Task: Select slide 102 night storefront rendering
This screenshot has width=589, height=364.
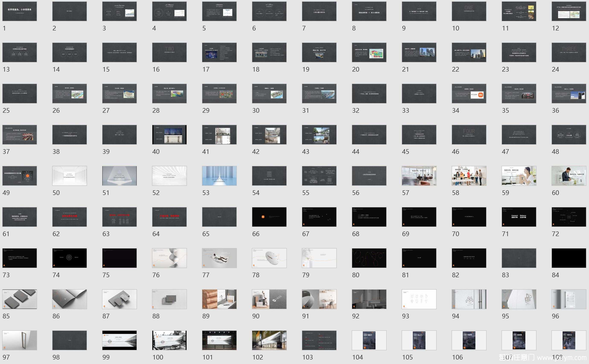Action: pos(269,340)
